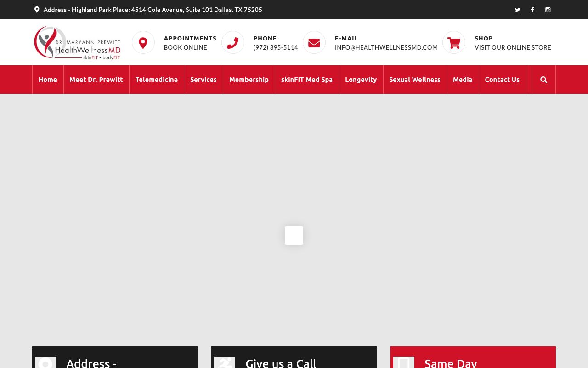Click the Book Online link
This screenshot has height=368, width=588.
click(x=185, y=47)
